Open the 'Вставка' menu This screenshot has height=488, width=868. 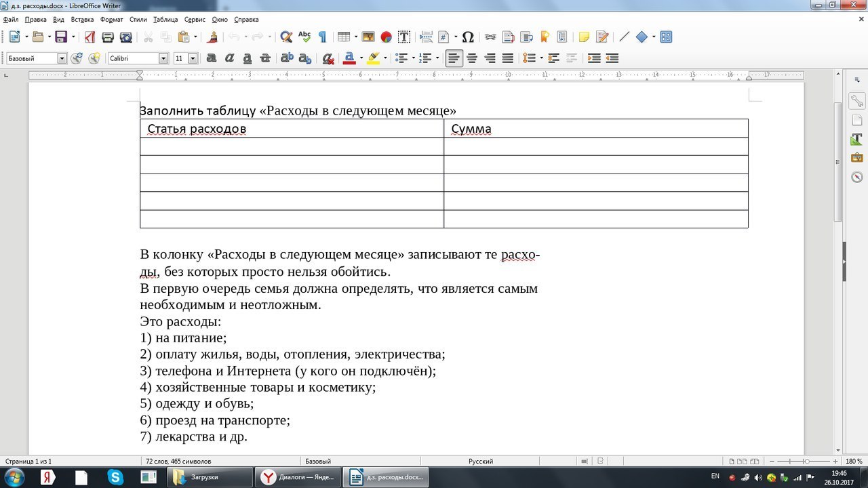tap(82, 20)
